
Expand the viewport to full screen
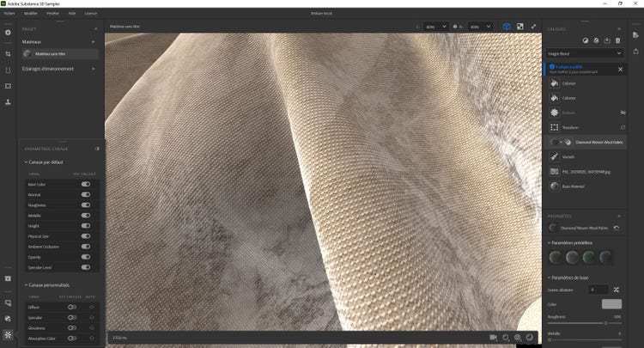tap(533, 27)
